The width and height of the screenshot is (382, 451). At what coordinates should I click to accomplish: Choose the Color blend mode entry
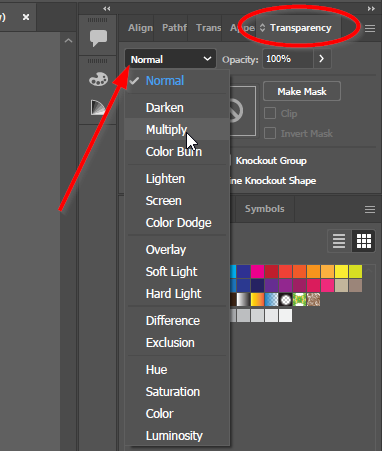click(x=177, y=414)
